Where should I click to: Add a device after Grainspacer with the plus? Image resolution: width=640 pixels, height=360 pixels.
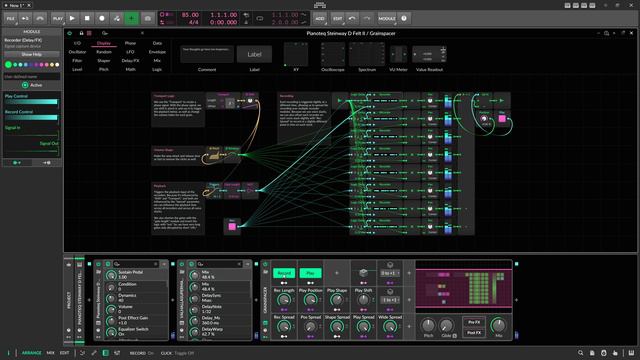[x=516, y=300]
